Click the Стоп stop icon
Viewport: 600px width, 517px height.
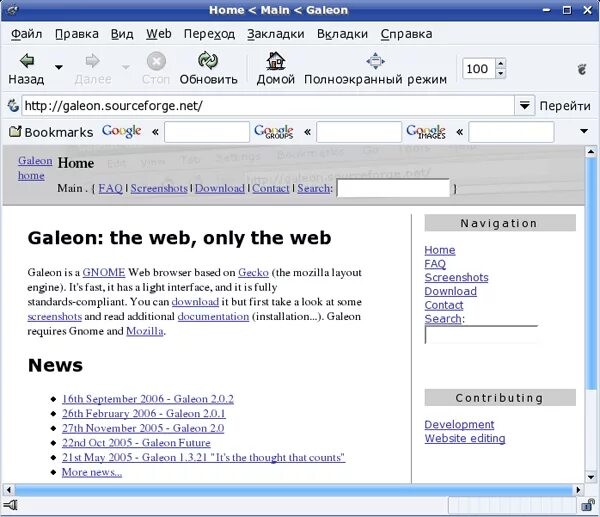[156, 61]
